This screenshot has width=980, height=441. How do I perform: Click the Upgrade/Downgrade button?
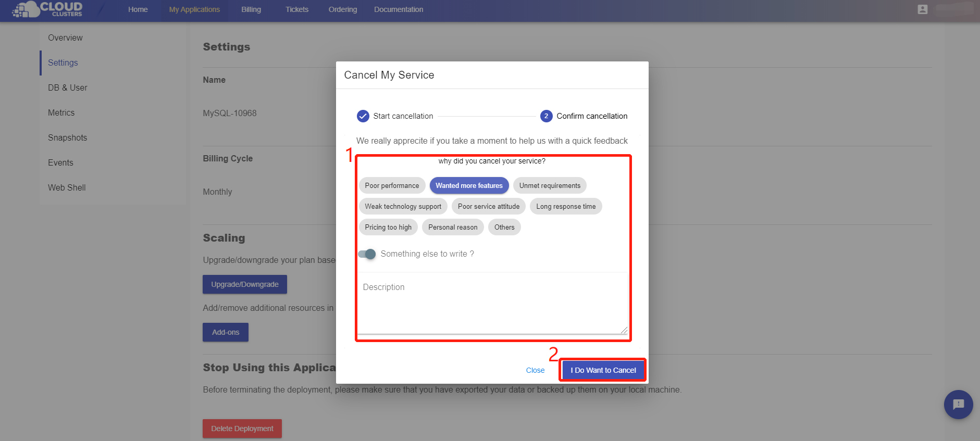[245, 284]
